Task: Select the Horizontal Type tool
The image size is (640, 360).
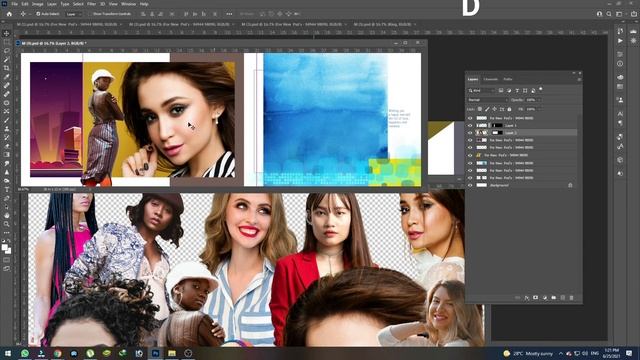Action: coord(7,189)
